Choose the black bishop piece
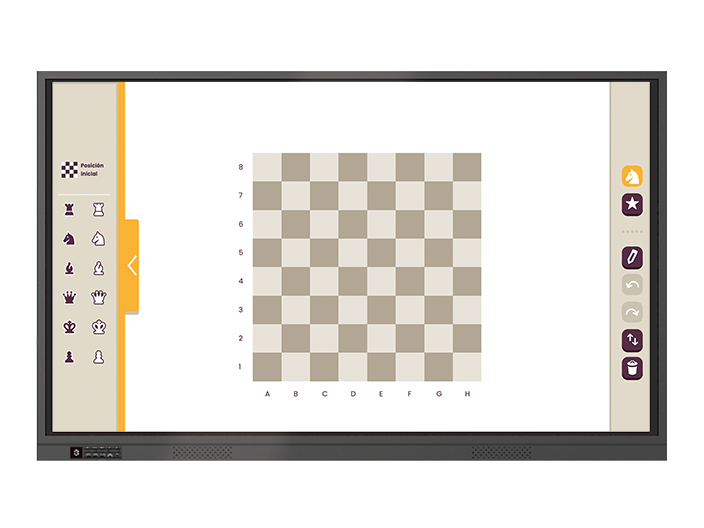704x528 pixels. [x=69, y=268]
